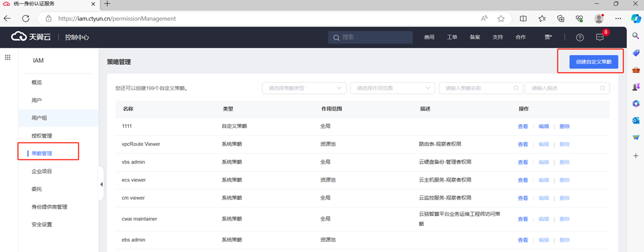Click 查看 for the vpcRoute Viewer policy
The height and width of the screenshot is (252, 644).
tap(523, 144)
